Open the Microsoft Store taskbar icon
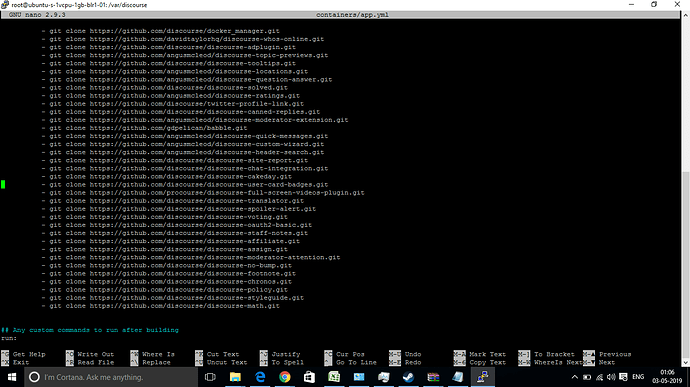The height and width of the screenshot is (387, 690). 309,377
